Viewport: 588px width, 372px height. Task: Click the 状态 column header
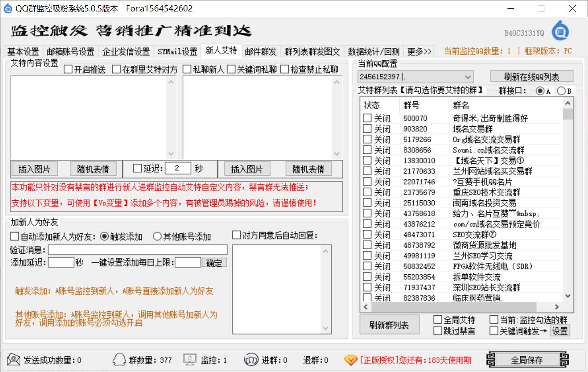(380, 105)
